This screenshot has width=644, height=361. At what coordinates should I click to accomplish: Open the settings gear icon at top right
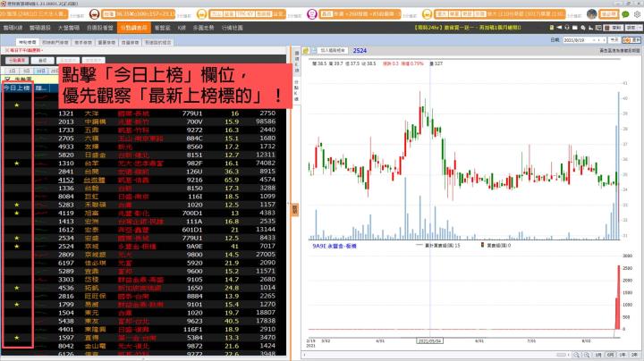point(637,14)
